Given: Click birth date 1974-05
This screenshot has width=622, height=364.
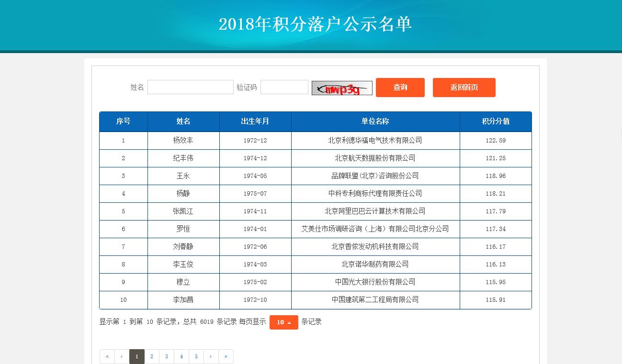Looking at the screenshot, I should coord(255,176).
